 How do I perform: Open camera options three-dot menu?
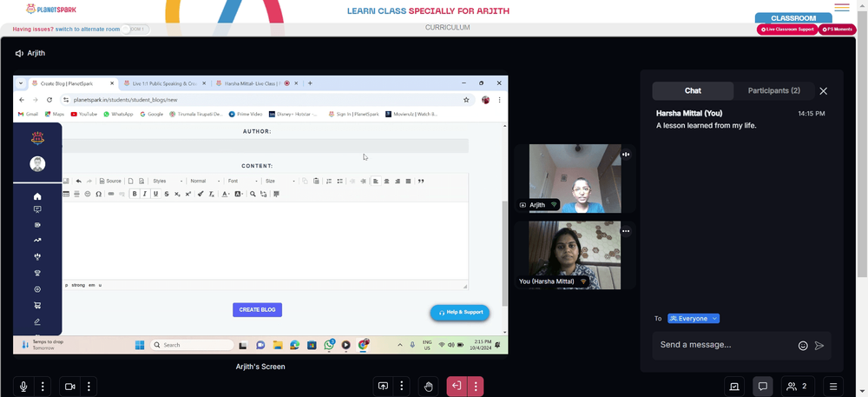89,387
